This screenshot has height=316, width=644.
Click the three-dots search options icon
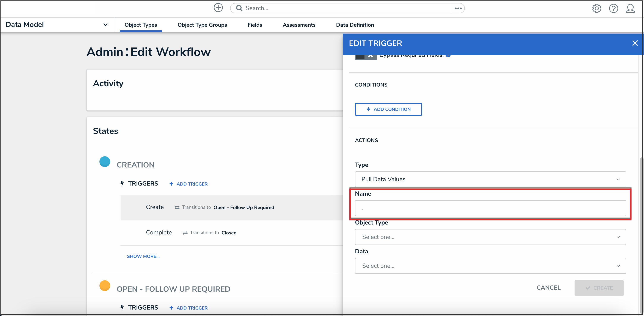click(458, 8)
